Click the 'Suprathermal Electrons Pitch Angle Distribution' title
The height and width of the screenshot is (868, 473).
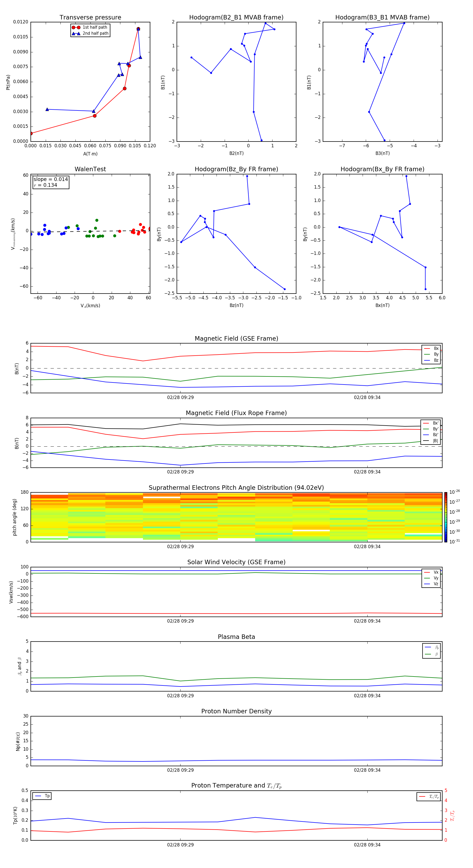pos(236,488)
